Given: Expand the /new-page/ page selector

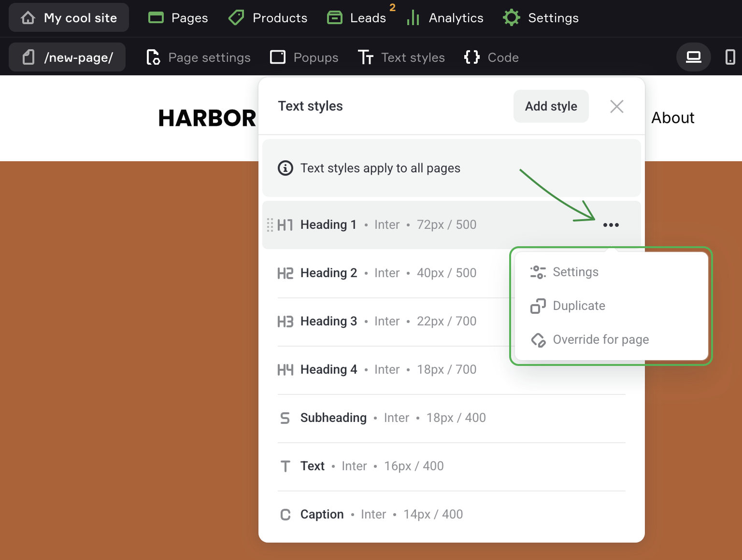Looking at the screenshot, I should click(x=67, y=57).
